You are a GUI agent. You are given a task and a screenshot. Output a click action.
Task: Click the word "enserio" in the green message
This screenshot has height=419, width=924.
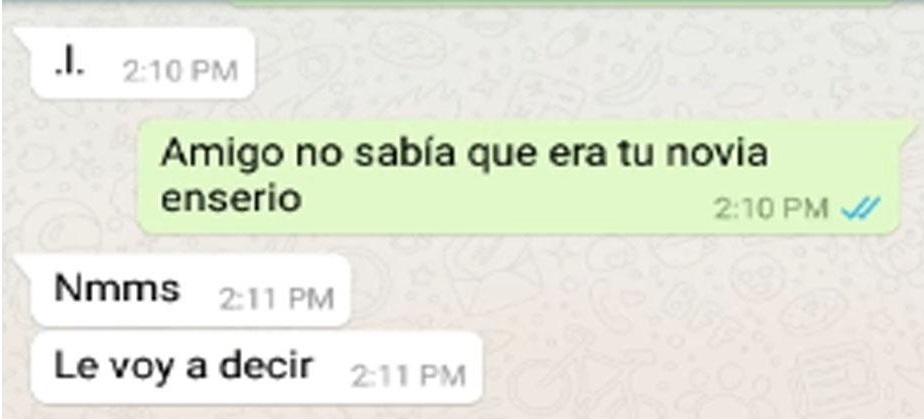(x=231, y=199)
